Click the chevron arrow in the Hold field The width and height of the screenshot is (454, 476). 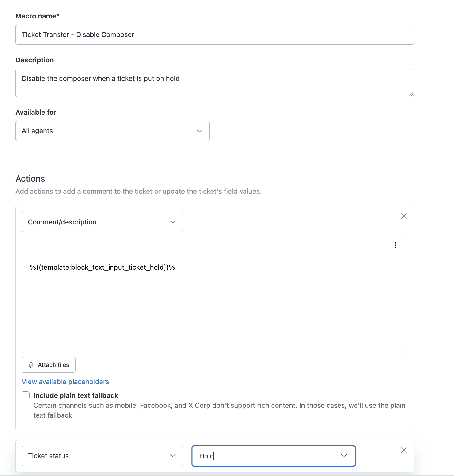click(344, 456)
